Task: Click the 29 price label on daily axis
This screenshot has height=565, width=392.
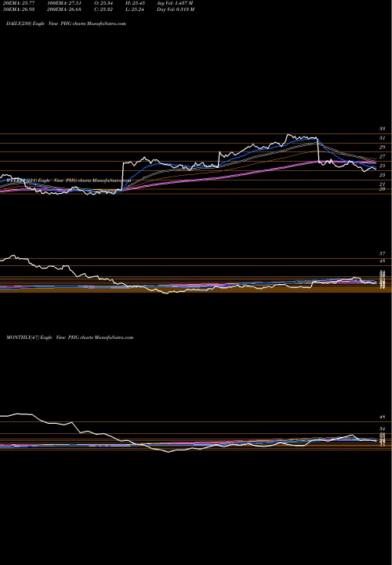Action: tap(383, 148)
